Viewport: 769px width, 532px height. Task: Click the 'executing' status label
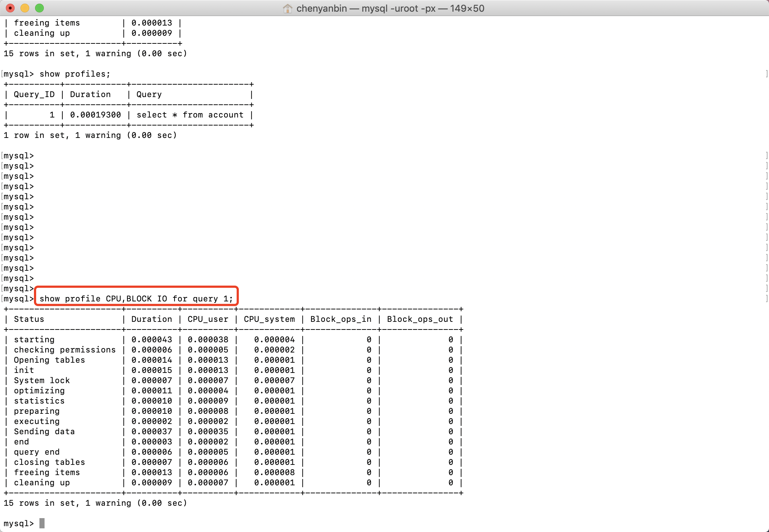(x=37, y=421)
